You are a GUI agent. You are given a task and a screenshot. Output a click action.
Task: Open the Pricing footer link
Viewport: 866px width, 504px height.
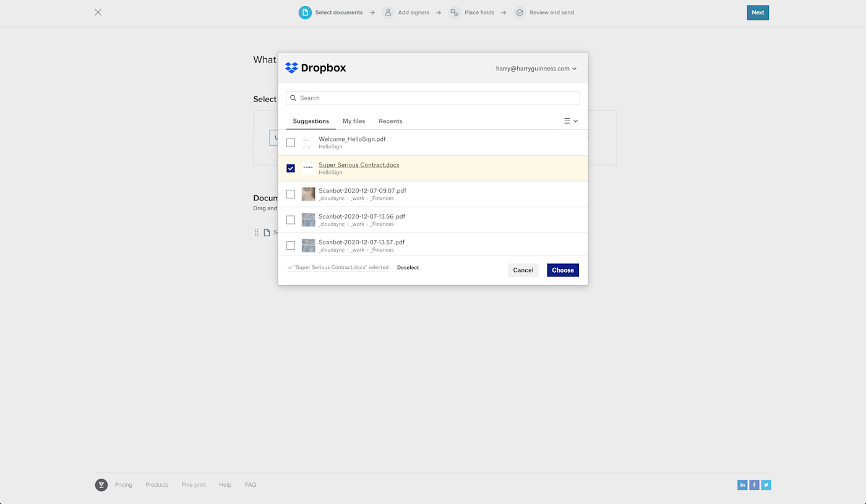(x=124, y=485)
